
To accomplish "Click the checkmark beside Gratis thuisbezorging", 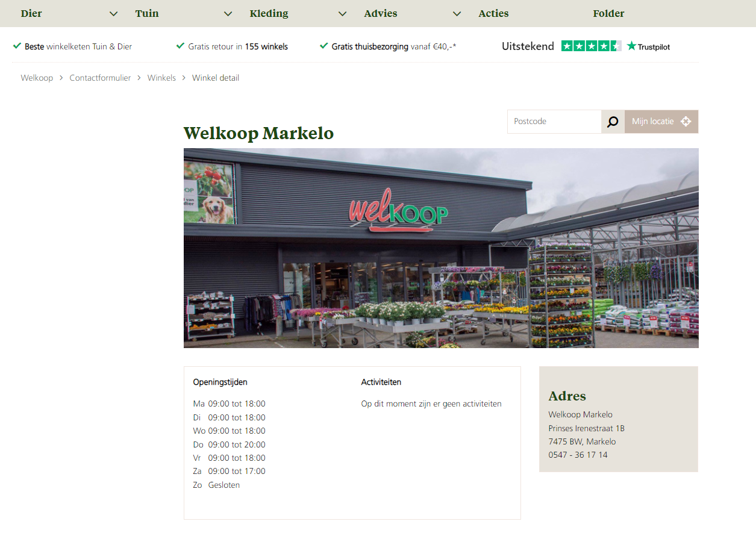I will [323, 46].
